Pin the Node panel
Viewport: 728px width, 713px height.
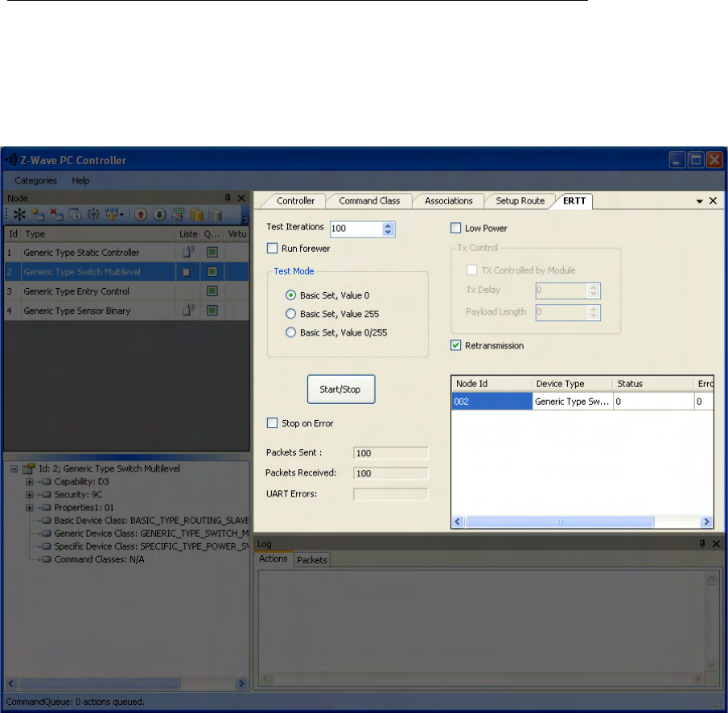click(x=228, y=198)
